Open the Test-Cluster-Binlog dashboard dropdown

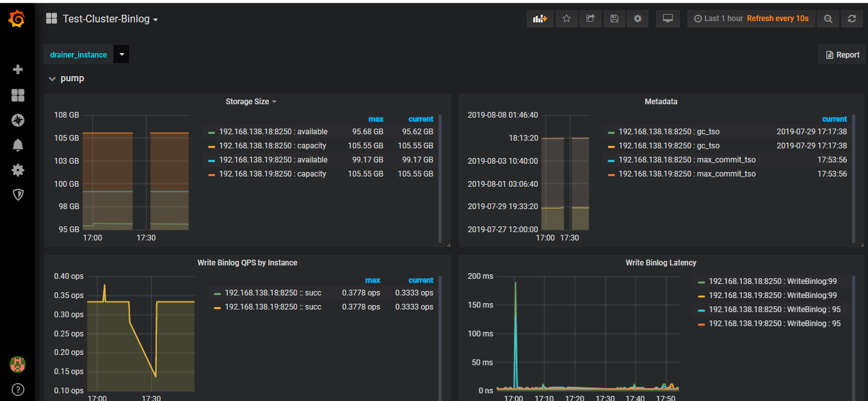tap(110, 19)
